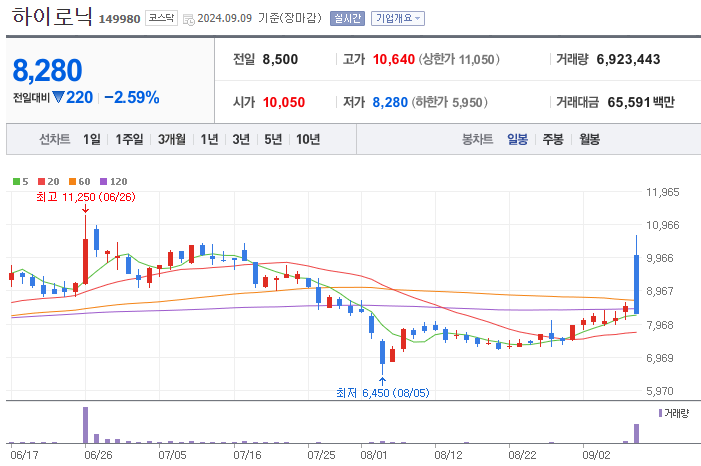Viewport: 701px width, 466px height.
Task: Click the -2.59% change rate
Action: [132, 97]
